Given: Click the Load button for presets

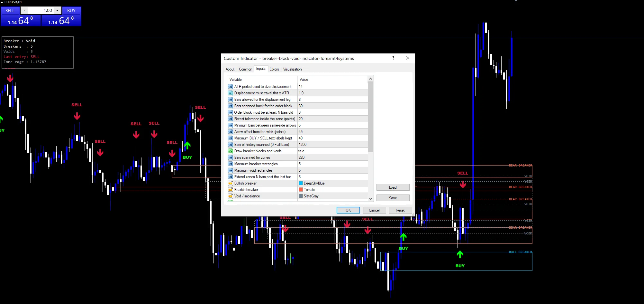Looking at the screenshot, I should (x=393, y=187).
